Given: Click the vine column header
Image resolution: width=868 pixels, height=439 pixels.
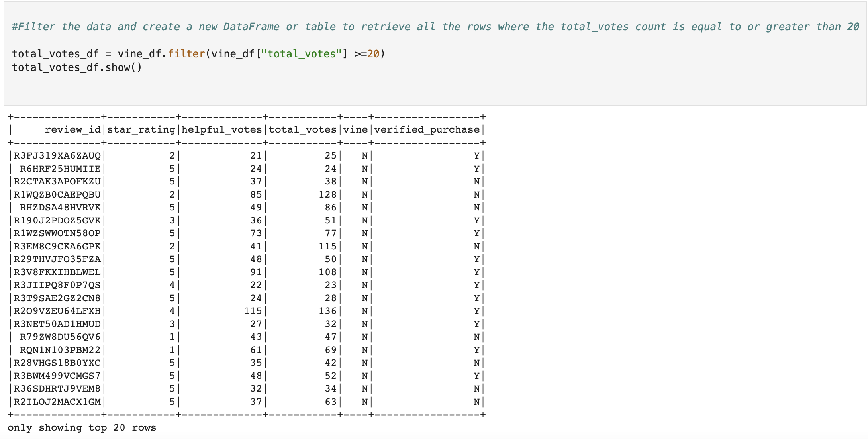Looking at the screenshot, I should pos(356,129).
